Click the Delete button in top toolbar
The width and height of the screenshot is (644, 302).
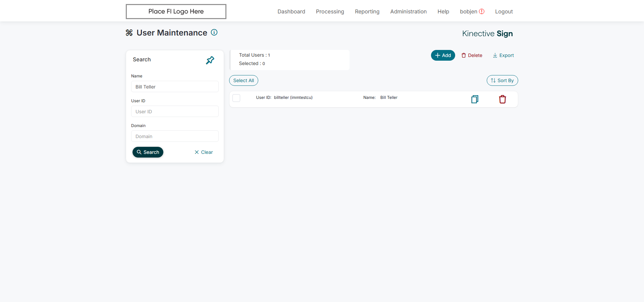coord(472,55)
